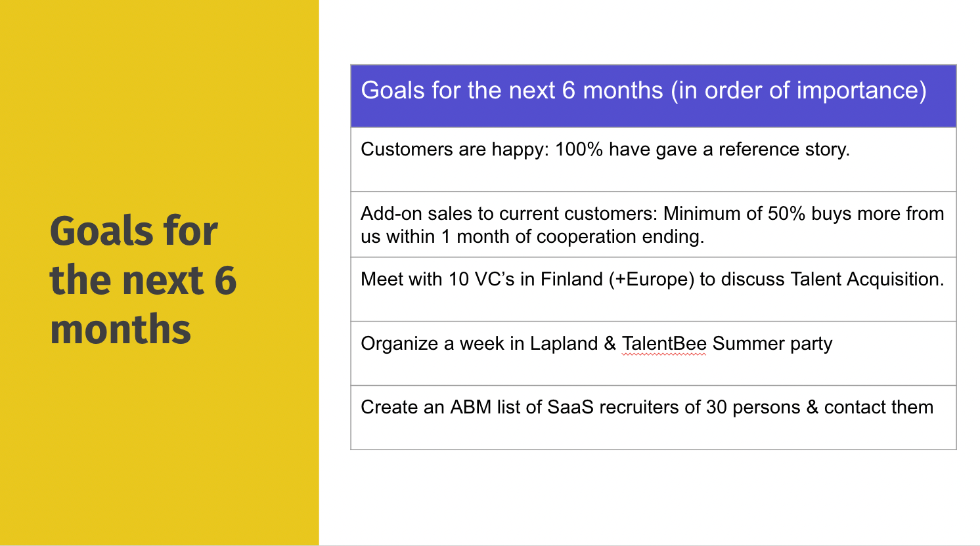
Task: Select the "Meet with 10 VC's" row
Action: (x=654, y=289)
